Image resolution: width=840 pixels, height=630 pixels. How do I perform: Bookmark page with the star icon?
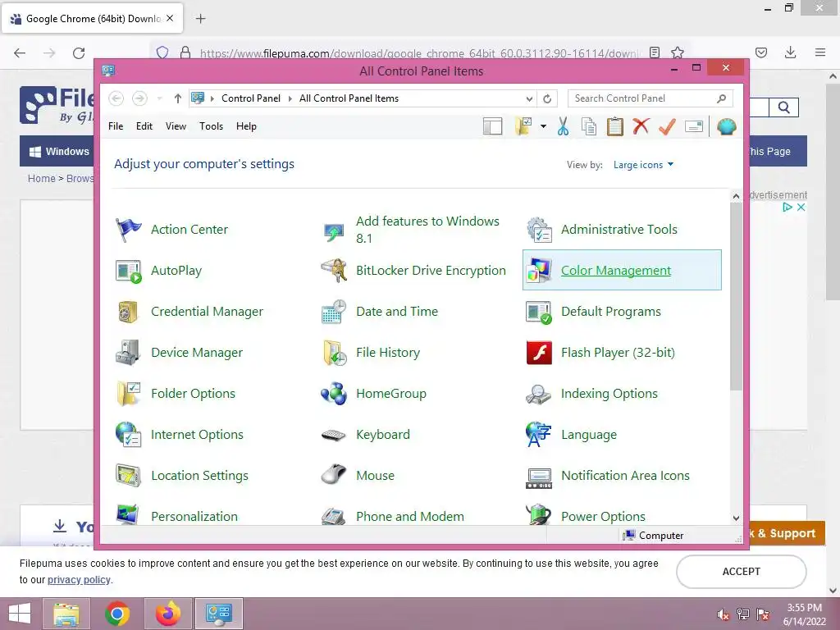pos(678,52)
